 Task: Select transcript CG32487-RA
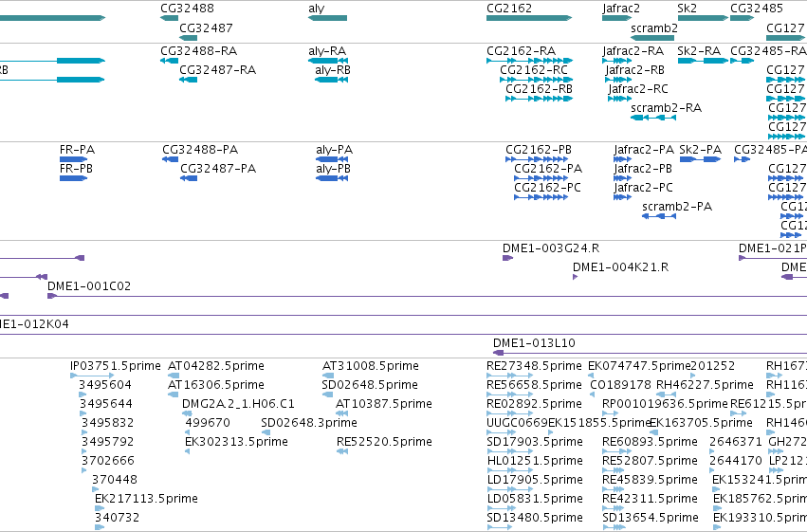(x=189, y=80)
